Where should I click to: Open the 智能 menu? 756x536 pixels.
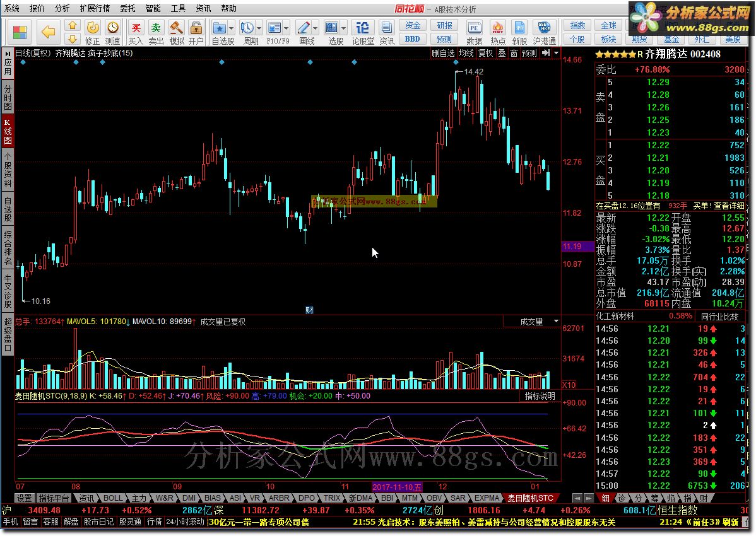tap(153, 8)
